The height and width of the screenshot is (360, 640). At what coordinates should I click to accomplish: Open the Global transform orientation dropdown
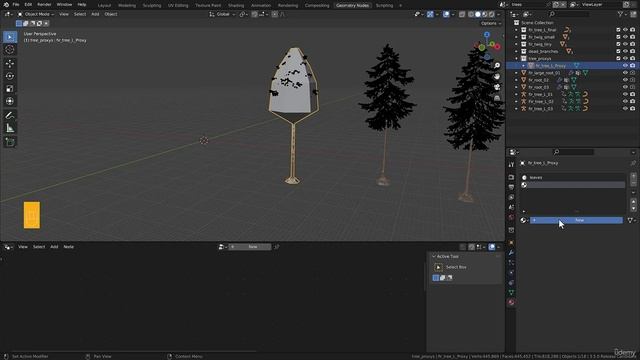pyautogui.click(x=222, y=14)
